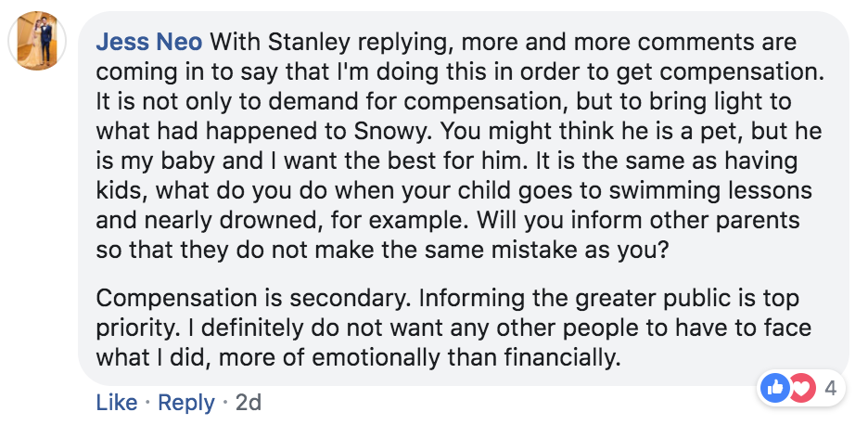This screenshot has width=868, height=425.
Task: Open Jess Neo's profile picture
Action: click(x=37, y=41)
